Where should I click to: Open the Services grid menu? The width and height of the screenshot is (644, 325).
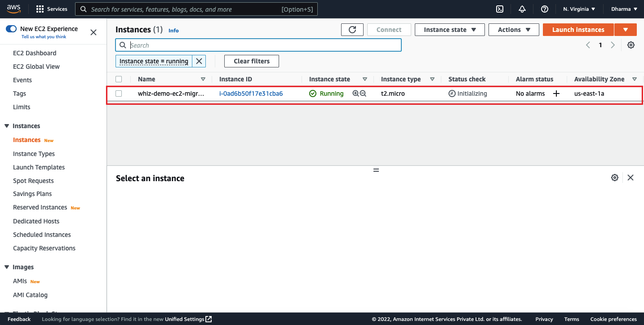coord(51,9)
